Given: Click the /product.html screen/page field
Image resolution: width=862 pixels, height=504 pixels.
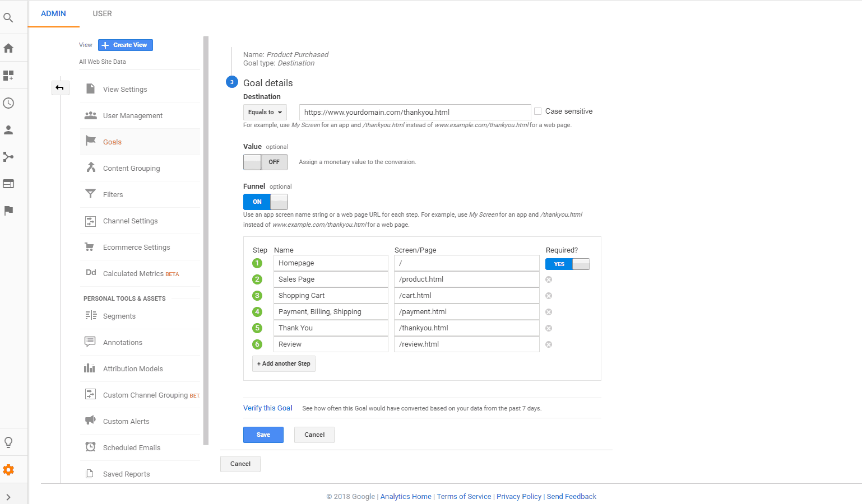Looking at the screenshot, I should 467,279.
